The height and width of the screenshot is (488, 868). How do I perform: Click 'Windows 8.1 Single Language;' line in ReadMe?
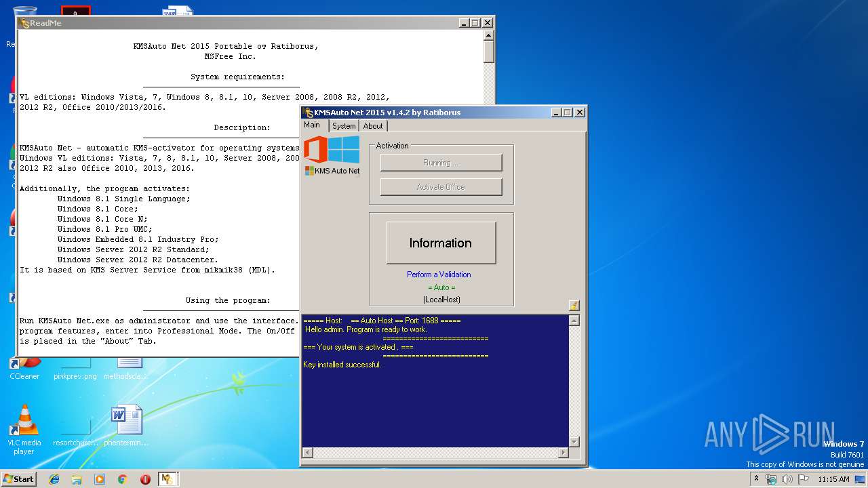[124, 199]
